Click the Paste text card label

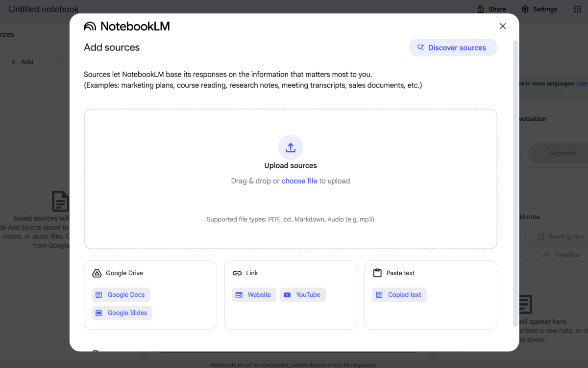pos(400,273)
